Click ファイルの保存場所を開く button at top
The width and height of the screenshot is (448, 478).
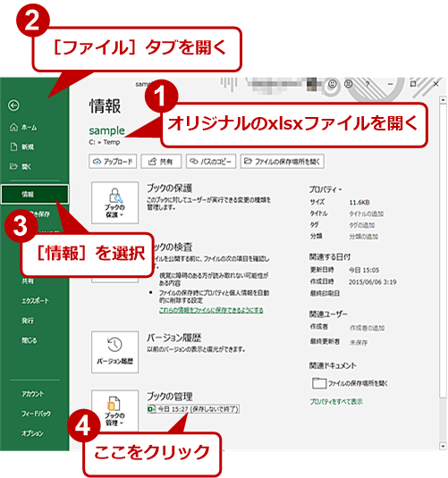click(282, 161)
